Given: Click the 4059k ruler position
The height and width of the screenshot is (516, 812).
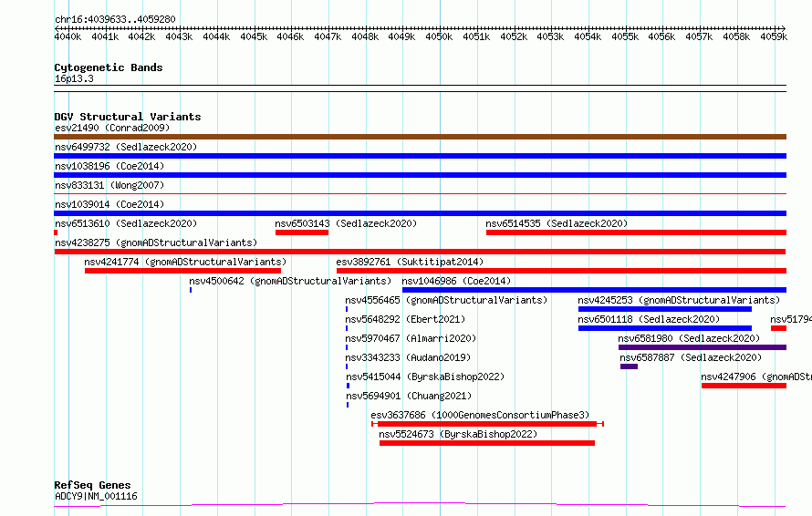Looking at the screenshot, I should [x=774, y=36].
